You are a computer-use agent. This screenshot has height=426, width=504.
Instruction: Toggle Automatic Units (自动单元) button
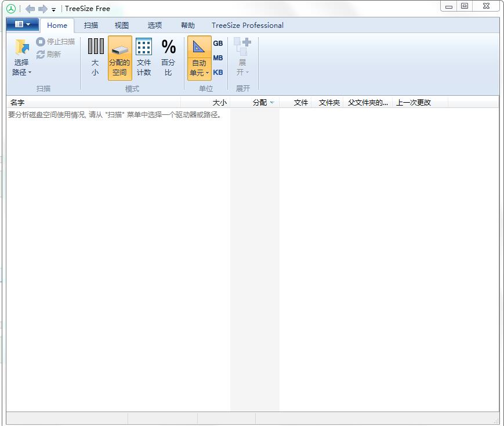[x=200, y=57]
